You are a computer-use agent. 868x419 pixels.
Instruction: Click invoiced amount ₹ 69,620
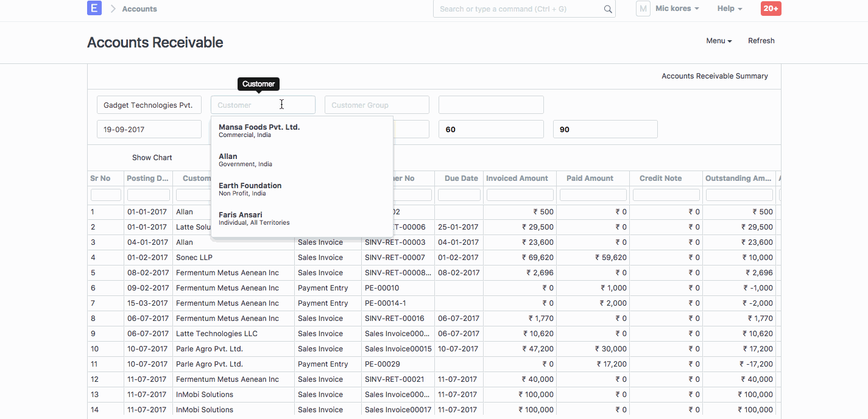[x=538, y=258]
